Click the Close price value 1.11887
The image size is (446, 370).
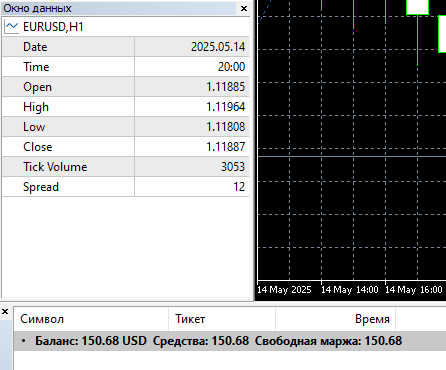[225, 147]
